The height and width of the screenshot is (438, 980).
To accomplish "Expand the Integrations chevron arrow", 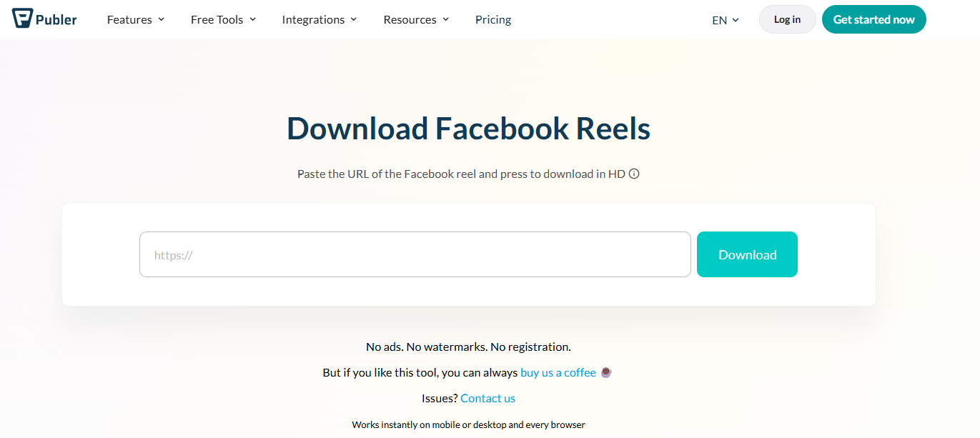I will (353, 20).
